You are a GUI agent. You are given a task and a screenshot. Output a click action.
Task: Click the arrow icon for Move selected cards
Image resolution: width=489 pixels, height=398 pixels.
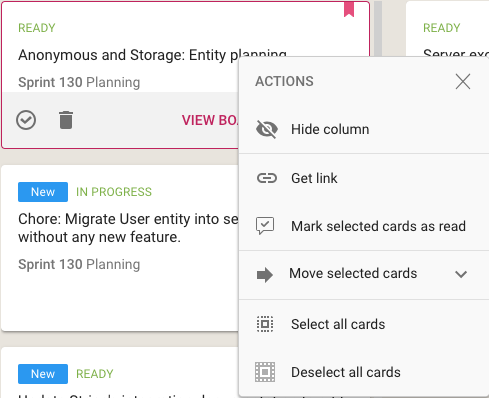pos(265,275)
